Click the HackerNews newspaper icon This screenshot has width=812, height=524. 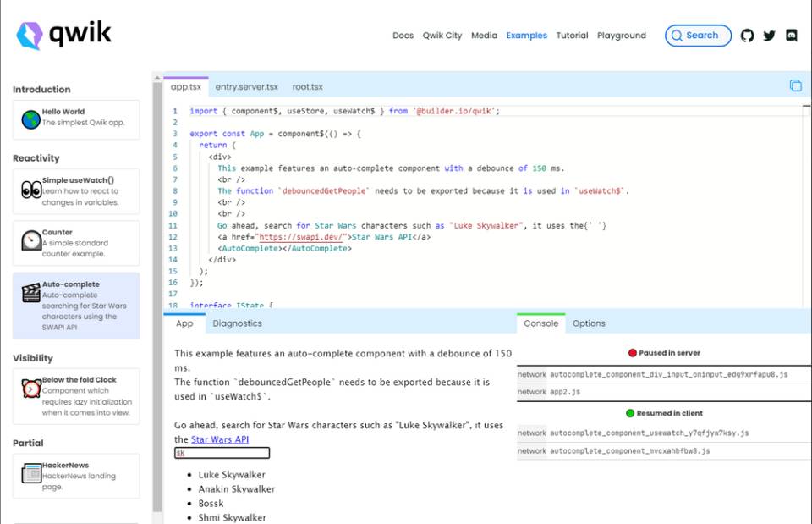(31, 473)
